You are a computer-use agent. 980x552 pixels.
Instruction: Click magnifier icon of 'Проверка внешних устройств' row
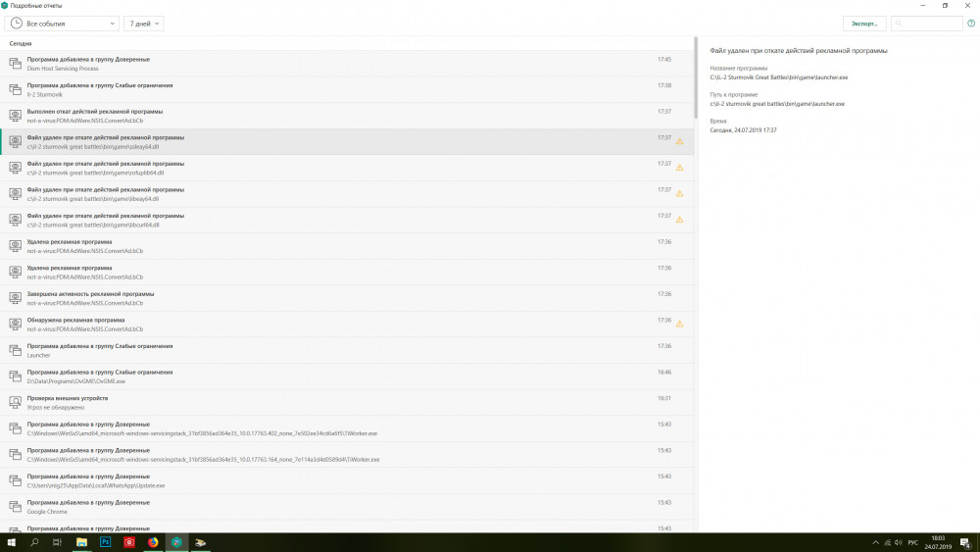(x=15, y=403)
